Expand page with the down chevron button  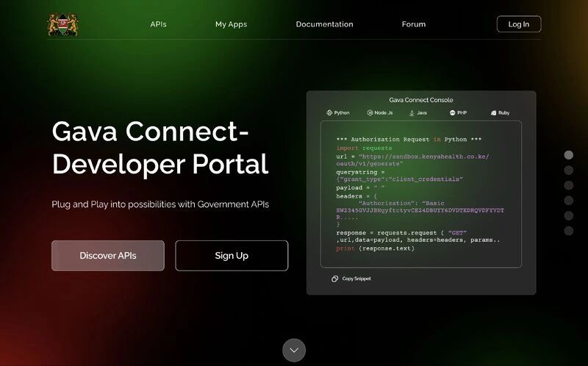tap(294, 351)
